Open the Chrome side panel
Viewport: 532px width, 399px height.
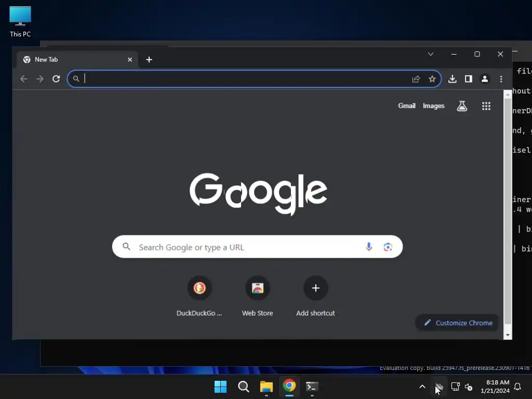pyautogui.click(x=469, y=79)
